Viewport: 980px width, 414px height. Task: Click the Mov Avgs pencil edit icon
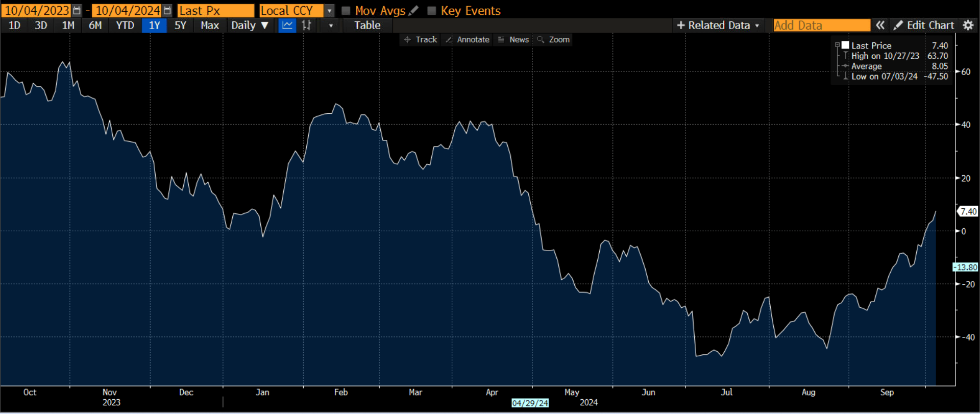414,10
